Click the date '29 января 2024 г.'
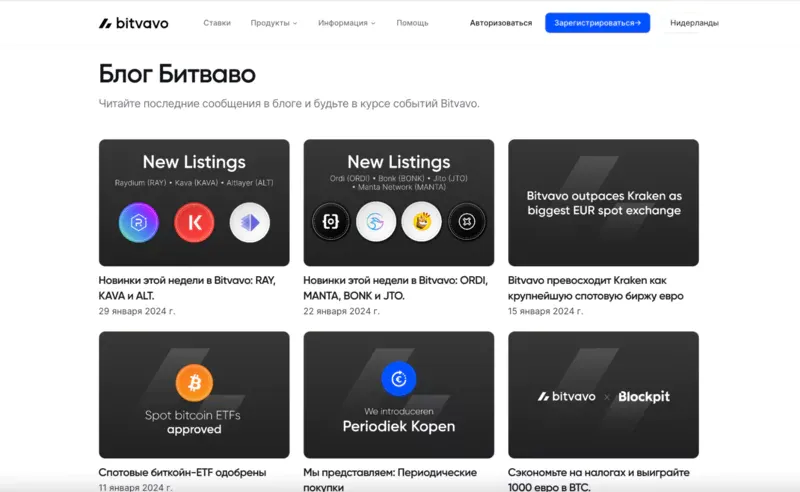The height and width of the screenshot is (492, 800). pyautogui.click(x=137, y=311)
